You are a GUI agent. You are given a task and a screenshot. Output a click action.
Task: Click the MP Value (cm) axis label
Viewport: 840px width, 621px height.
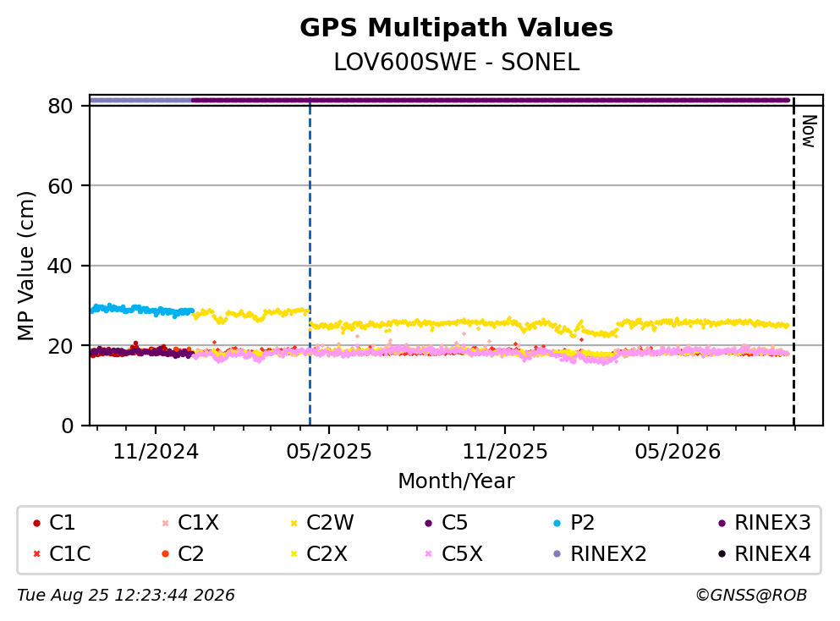25,266
